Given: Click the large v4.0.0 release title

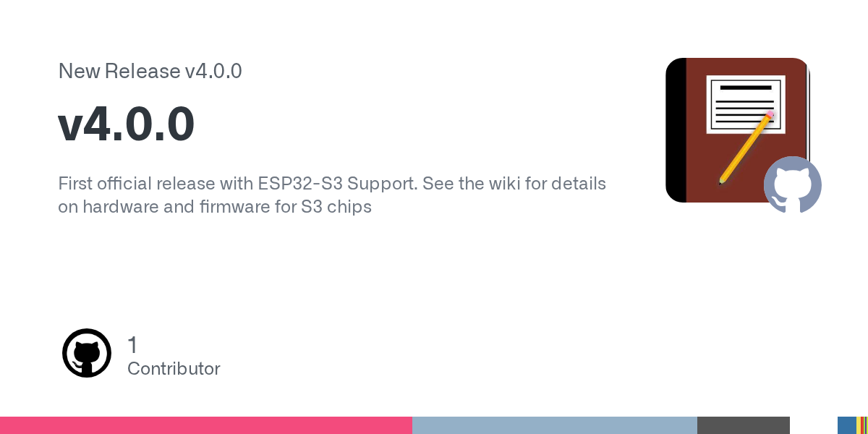Looking at the screenshot, I should [x=127, y=124].
